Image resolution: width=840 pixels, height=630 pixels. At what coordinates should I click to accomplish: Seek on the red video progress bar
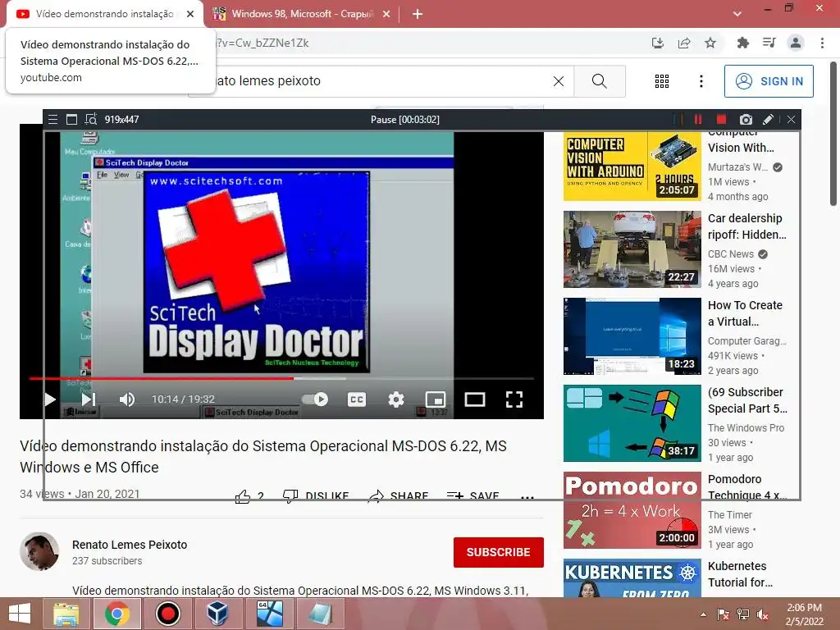[x=281, y=378]
